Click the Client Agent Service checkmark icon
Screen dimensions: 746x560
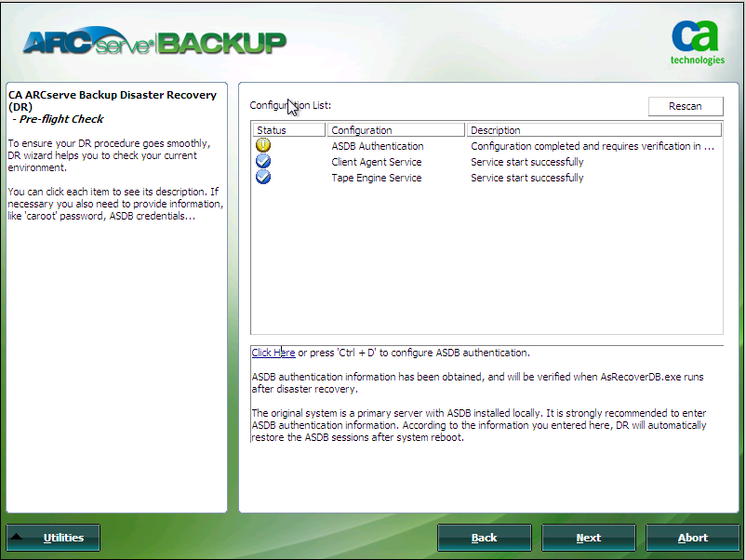tap(263, 161)
